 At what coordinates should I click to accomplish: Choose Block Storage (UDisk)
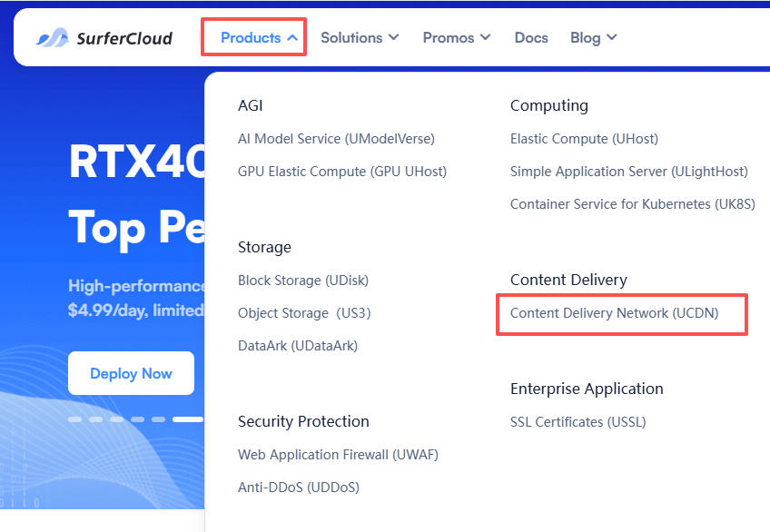tap(303, 281)
